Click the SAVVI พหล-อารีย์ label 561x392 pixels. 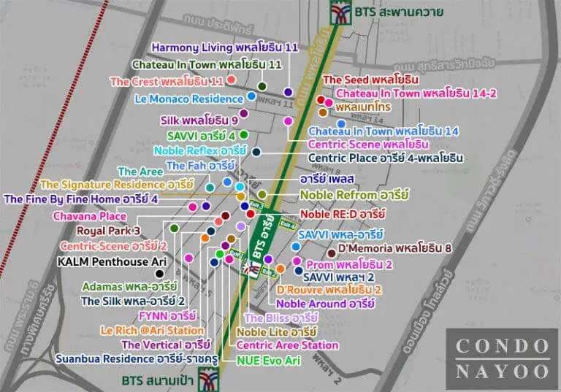(x=340, y=235)
